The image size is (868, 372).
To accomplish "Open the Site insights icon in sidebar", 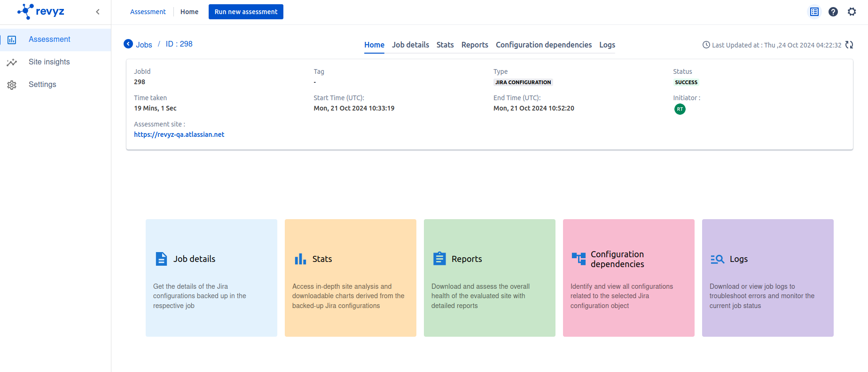I will pyautogui.click(x=12, y=63).
